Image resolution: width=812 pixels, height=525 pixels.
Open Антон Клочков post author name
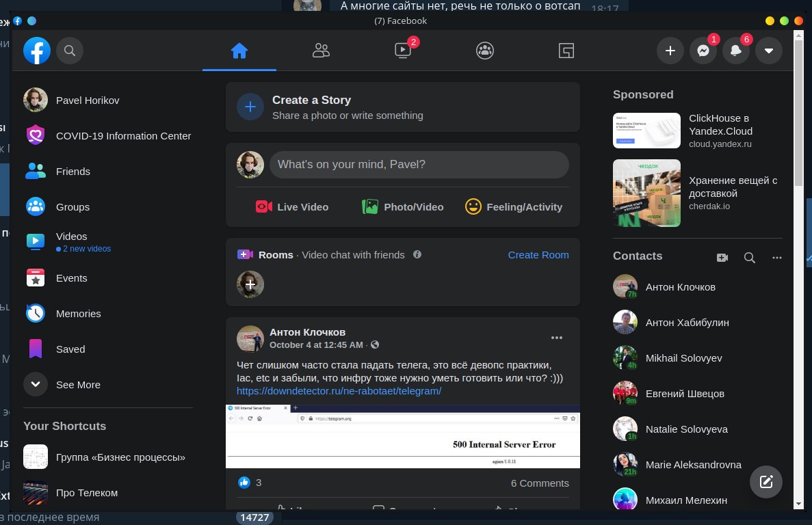[x=308, y=332]
